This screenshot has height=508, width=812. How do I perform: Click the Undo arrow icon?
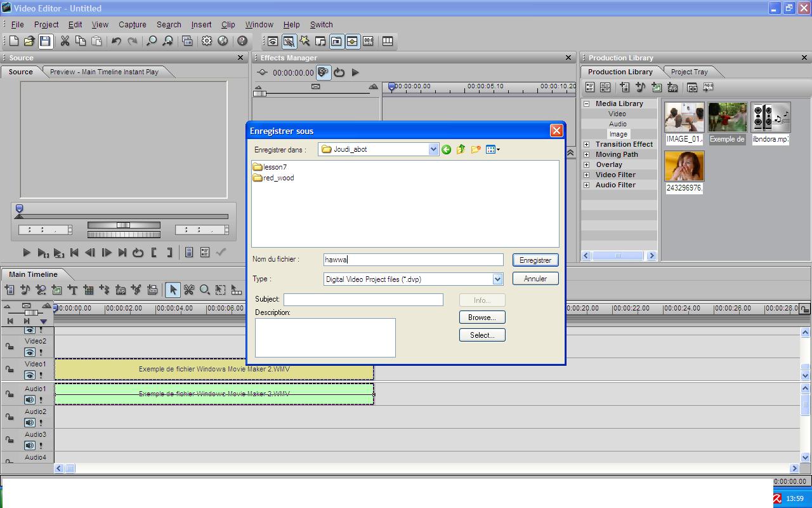coord(116,41)
